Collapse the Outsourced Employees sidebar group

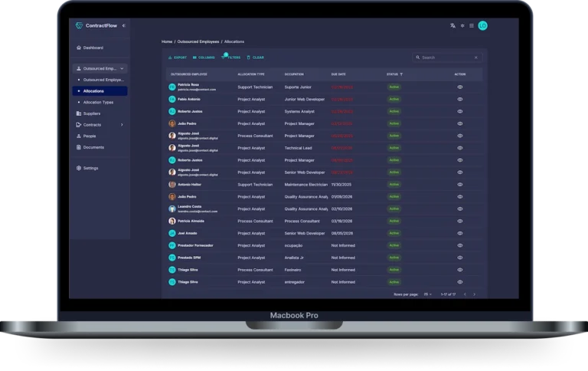click(x=122, y=68)
